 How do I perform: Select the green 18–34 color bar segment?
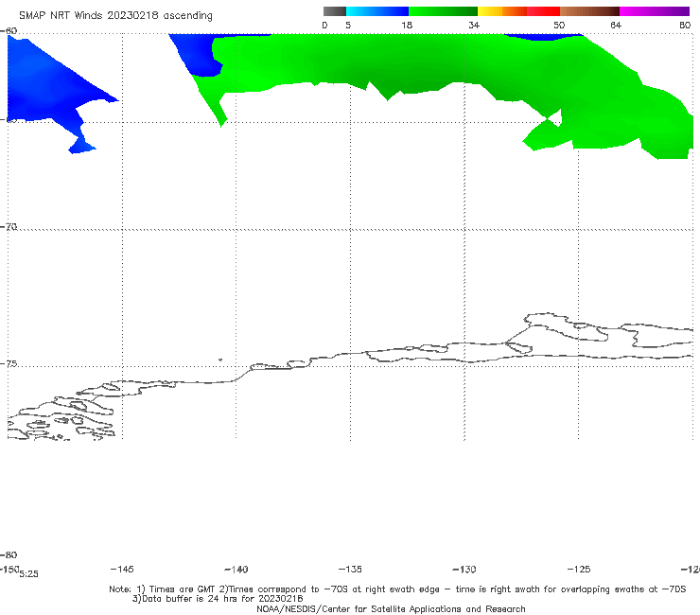444,11
